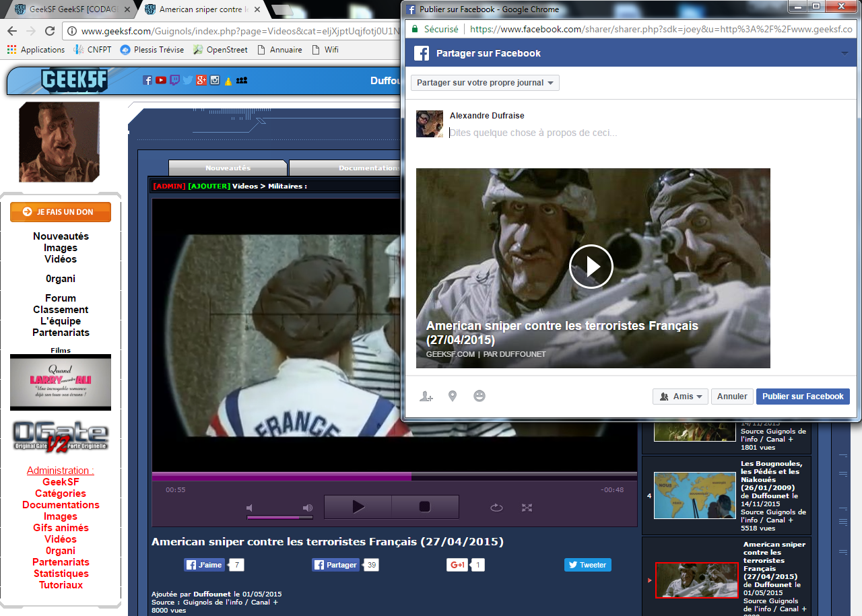This screenshot has height=616, width=862.
Task: Click the Facebook logo in share dialog header
Action: pos(422,54)
